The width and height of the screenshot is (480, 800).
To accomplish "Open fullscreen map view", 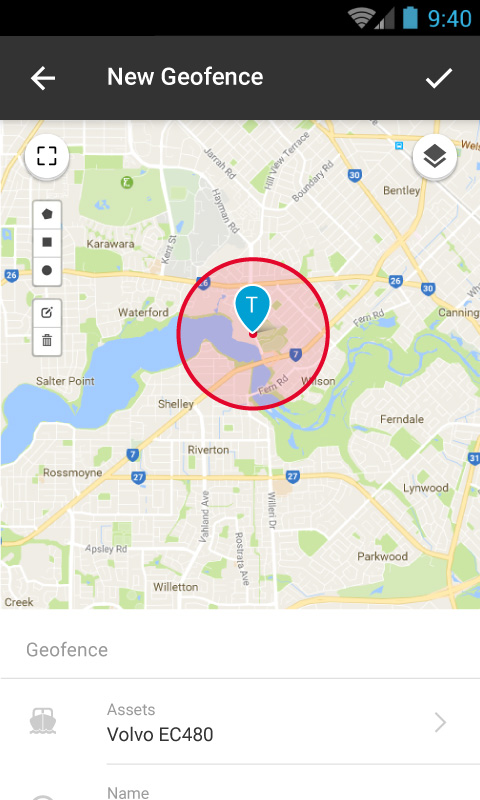I will pyautogui.click(x=47, y=156).
